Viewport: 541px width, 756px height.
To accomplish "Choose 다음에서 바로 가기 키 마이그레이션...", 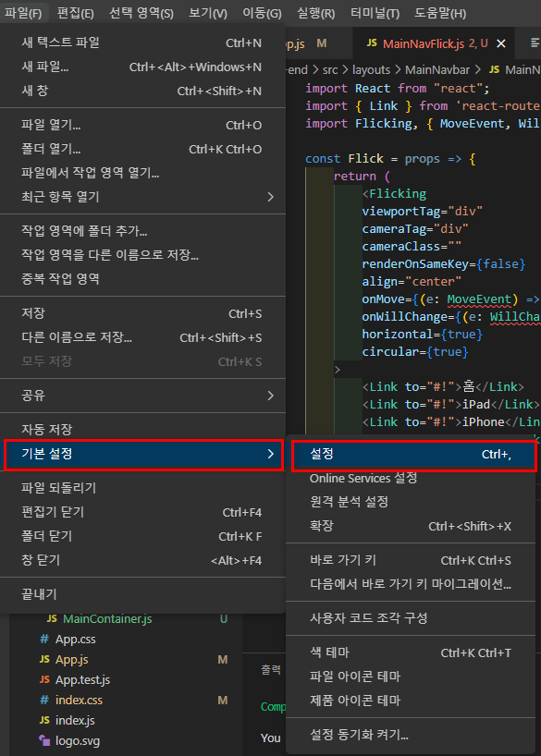I will click(411, 584).
